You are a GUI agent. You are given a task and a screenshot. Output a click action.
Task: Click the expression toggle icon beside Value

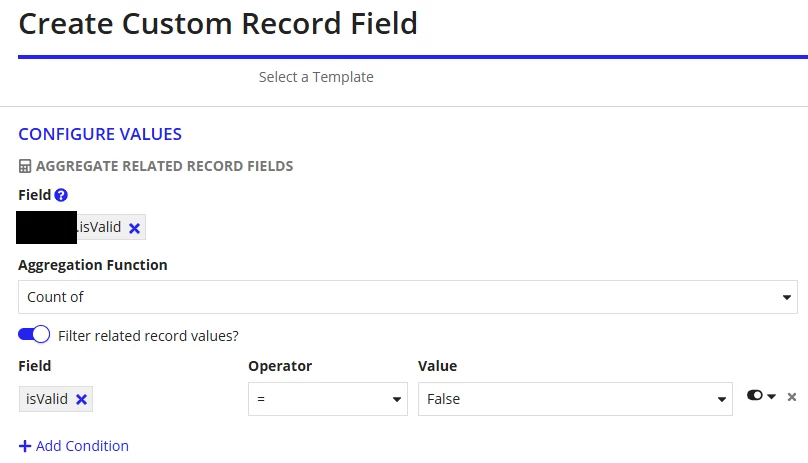(755, 395)
